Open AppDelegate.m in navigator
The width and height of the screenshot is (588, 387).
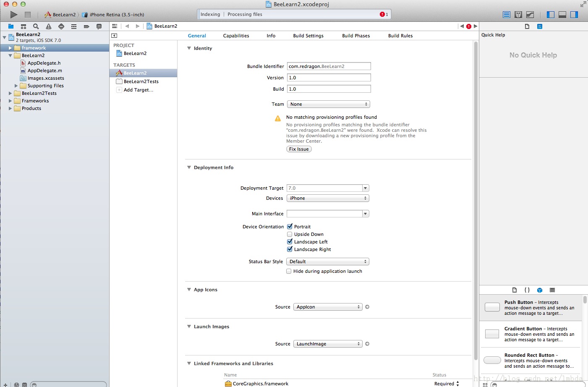[x=44, y=71]
